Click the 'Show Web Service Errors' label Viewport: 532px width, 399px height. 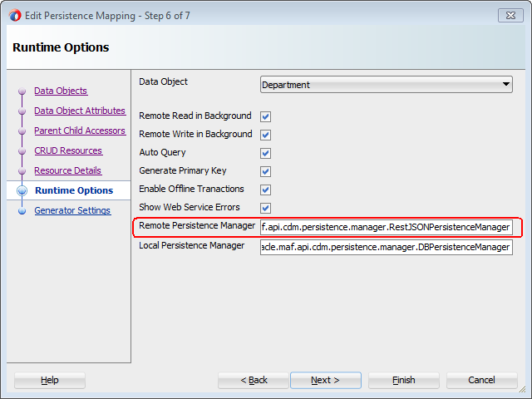click(x=190, y=207)
